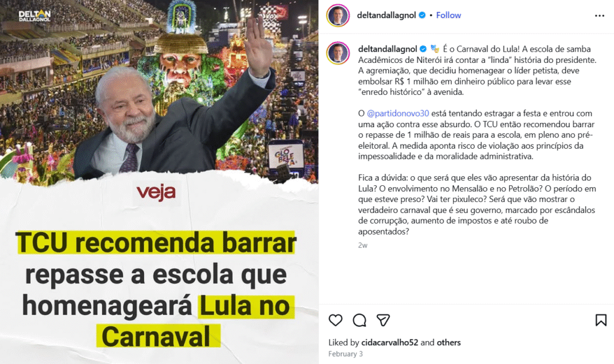
Task: Share post using paper plane icon
Action: (x=383, y=320)
